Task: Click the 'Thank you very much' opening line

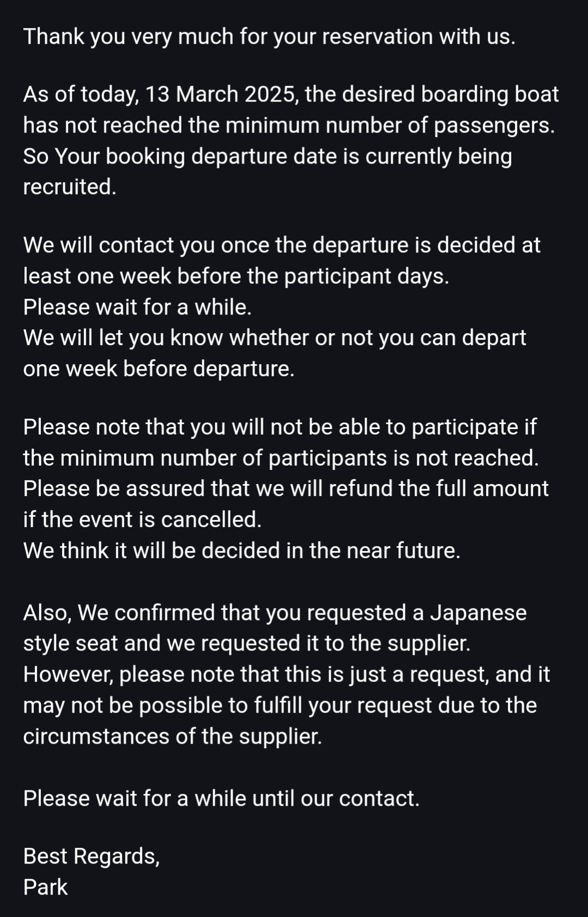Action: (269, 37)
